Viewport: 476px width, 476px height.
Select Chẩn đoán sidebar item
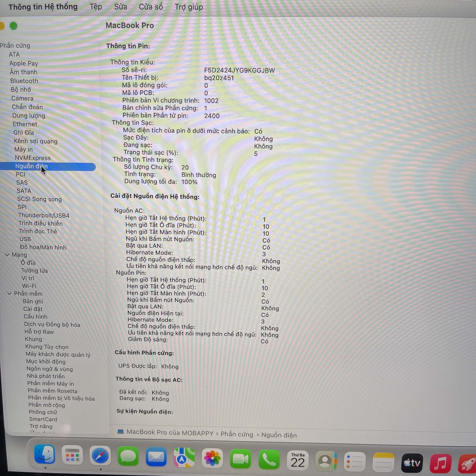27,107
